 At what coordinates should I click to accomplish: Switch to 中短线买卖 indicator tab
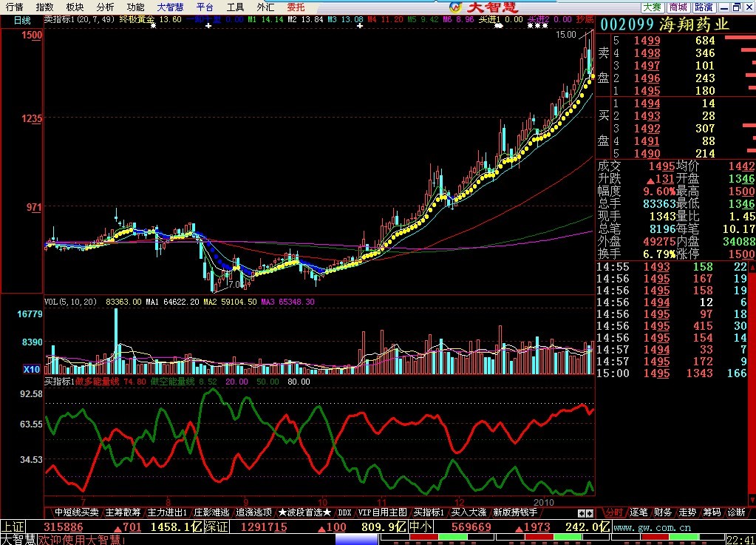coord(76,512)
